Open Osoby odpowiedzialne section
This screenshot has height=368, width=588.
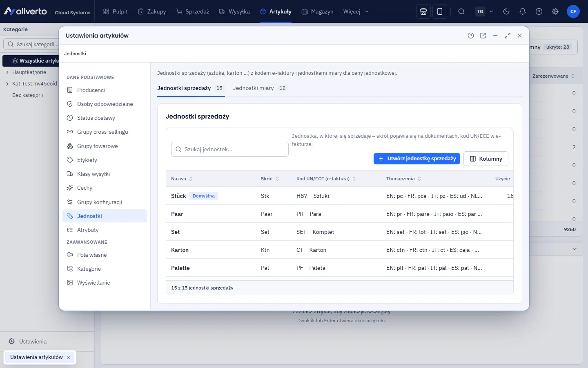(x=105, y=104)
